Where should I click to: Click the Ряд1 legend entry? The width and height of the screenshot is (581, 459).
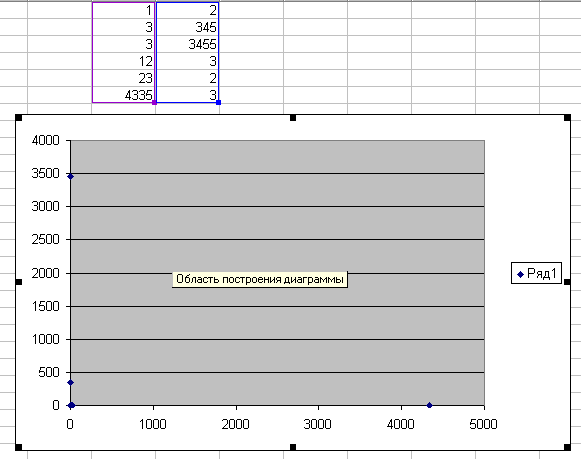(537, 273)
